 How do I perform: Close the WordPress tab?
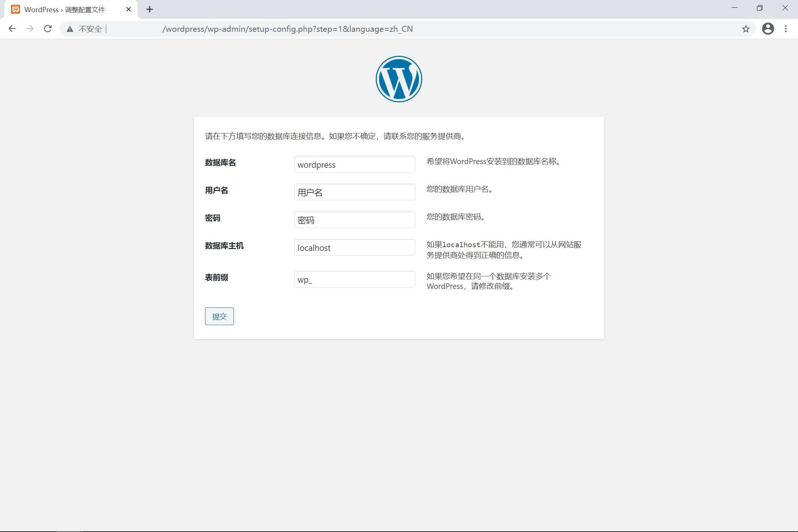[129, 10]
